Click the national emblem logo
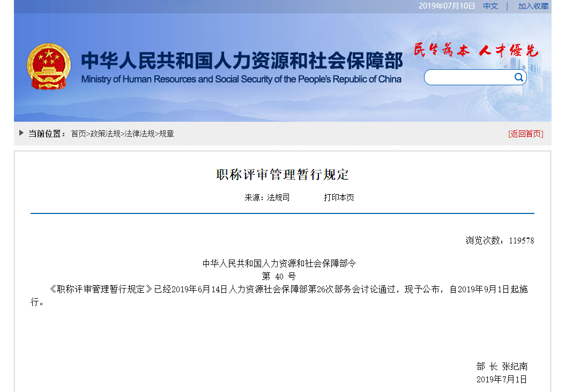565x392 pixels. tap(49, 66)
